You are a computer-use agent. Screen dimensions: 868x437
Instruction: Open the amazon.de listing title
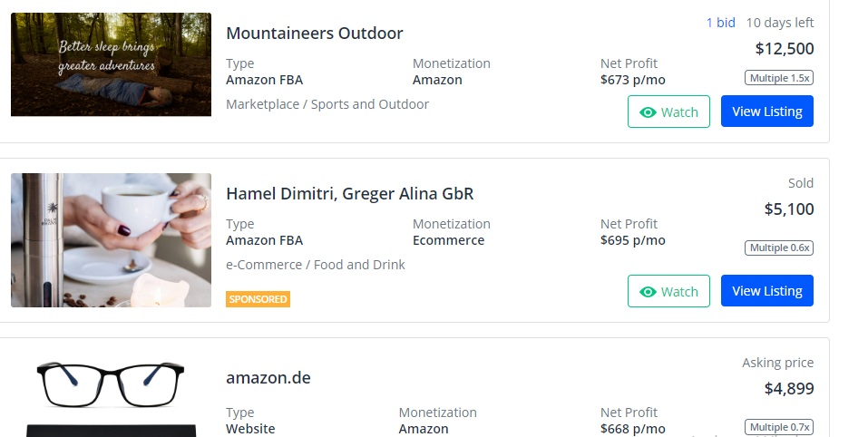click(268, 378)
